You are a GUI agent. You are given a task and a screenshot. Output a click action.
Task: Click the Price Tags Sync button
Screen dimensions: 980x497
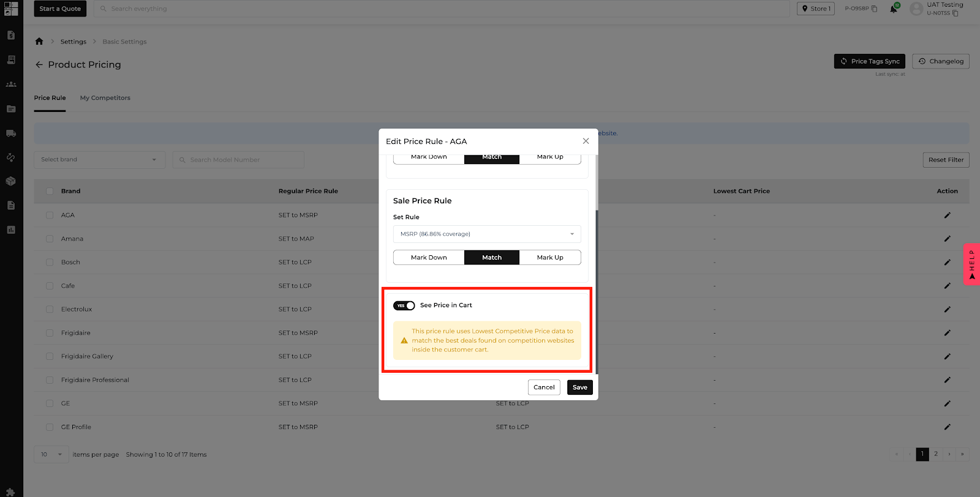[869, 61]
